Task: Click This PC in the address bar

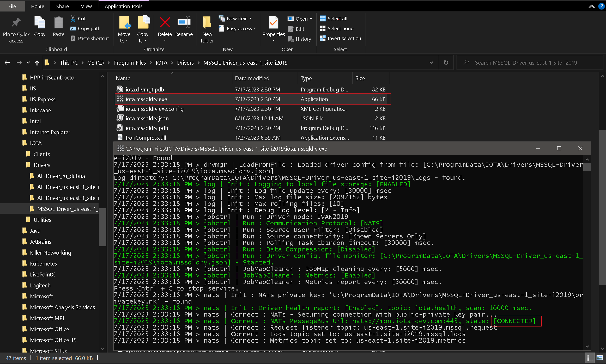Action: [x=69, y=63]
